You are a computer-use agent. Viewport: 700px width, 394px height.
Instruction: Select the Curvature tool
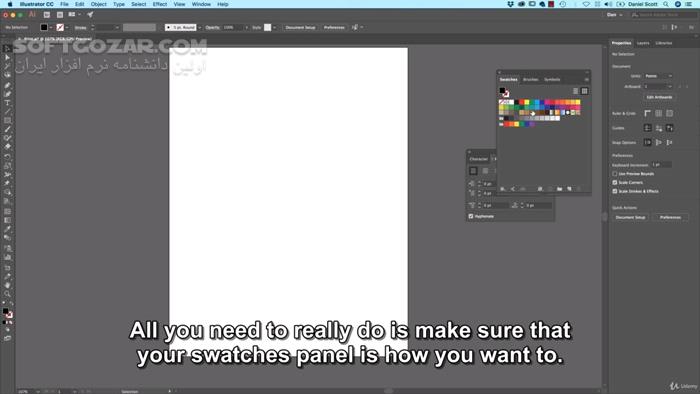(x=7, y=94)
